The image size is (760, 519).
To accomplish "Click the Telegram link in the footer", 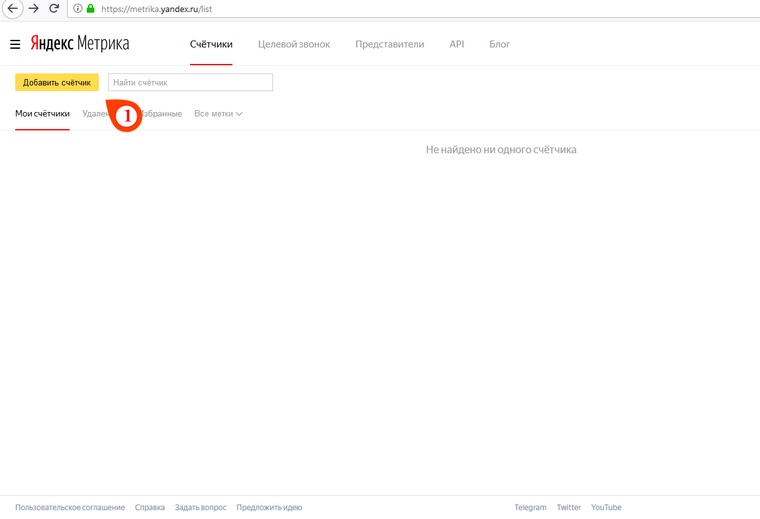I will coord(530,507).
